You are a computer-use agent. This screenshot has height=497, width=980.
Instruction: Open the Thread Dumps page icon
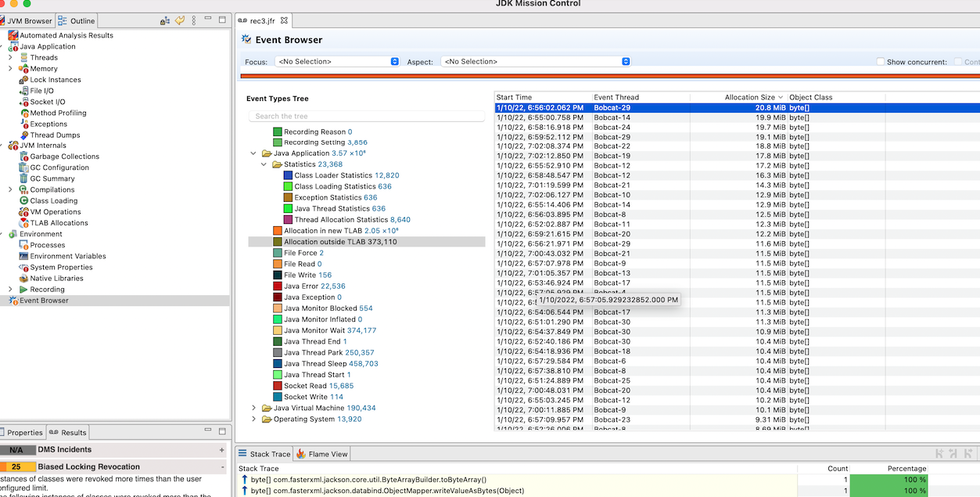[x=23, y=135]
